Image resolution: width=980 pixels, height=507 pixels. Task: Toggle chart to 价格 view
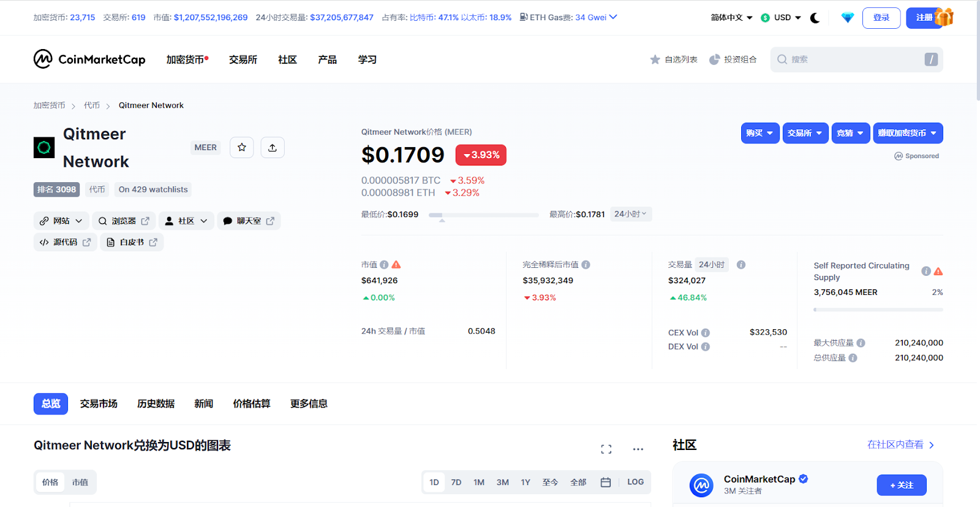coord(50,482)
